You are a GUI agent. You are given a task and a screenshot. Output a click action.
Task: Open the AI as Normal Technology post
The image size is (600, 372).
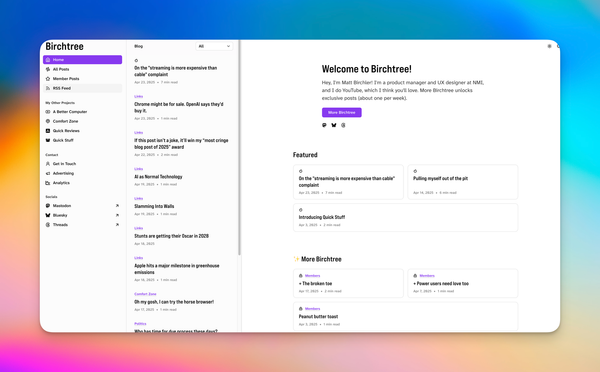158,177
